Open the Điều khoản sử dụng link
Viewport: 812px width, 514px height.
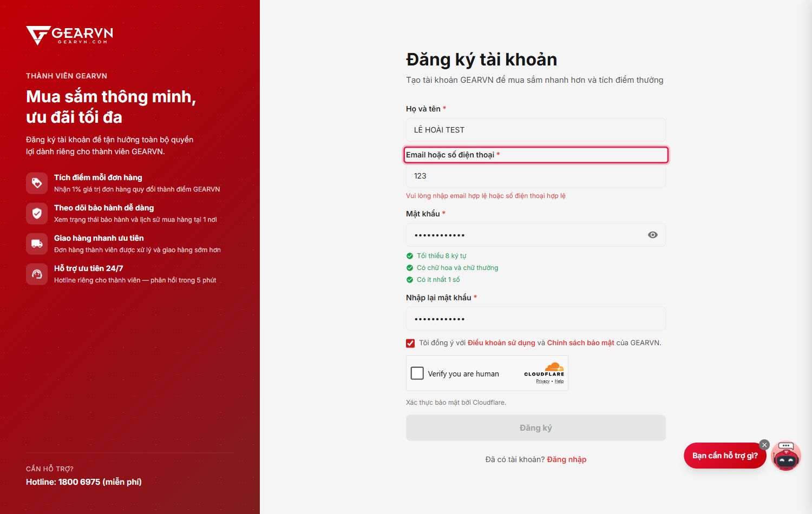coord(501,343)
